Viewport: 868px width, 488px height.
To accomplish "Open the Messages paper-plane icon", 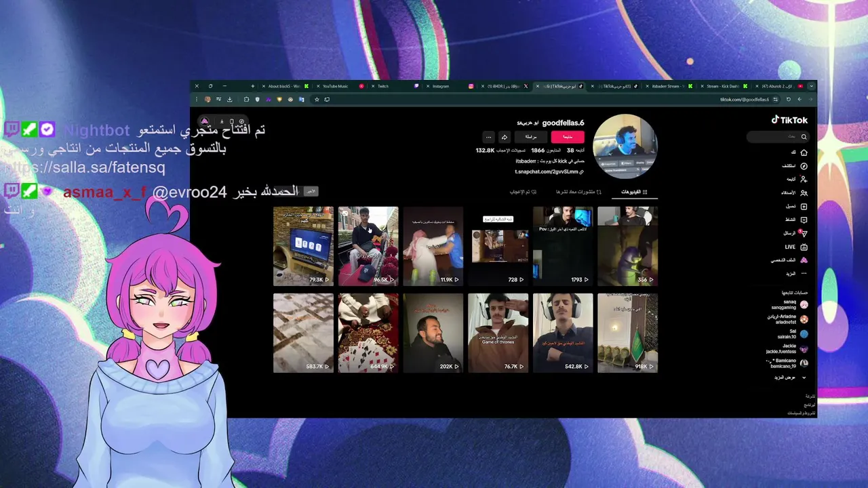I will pyautogui.click(x=804, y=233).
